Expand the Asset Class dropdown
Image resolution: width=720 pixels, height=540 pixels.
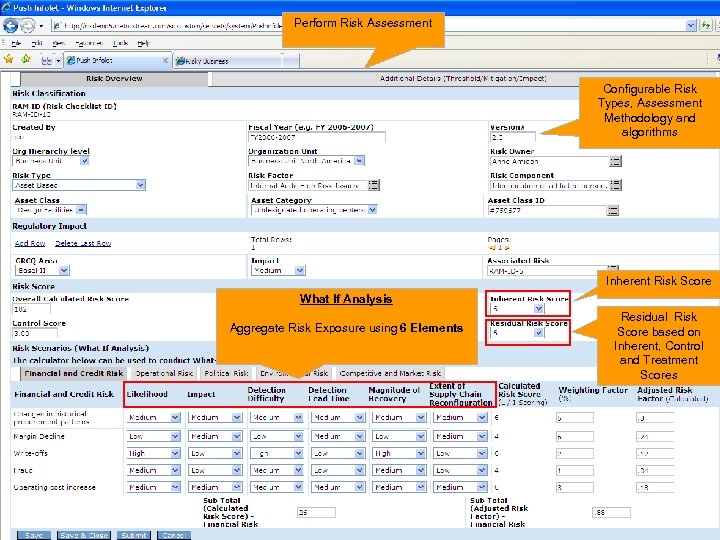pyautogui.click(x=81, y=210)
